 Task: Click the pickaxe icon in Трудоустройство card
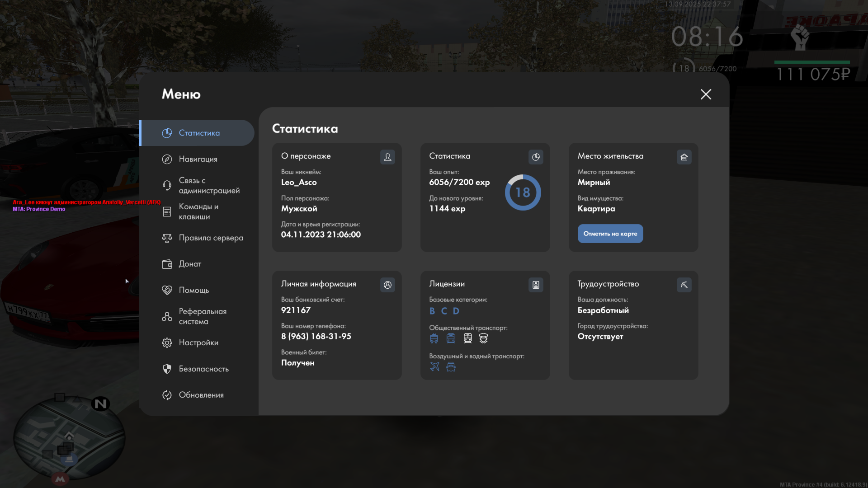[684, 285]
